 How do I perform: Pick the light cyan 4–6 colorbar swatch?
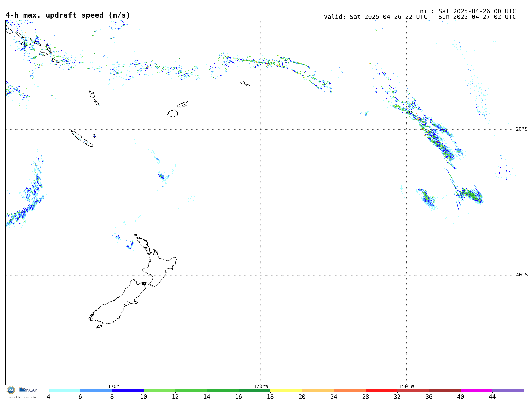(x=64, y=390)
